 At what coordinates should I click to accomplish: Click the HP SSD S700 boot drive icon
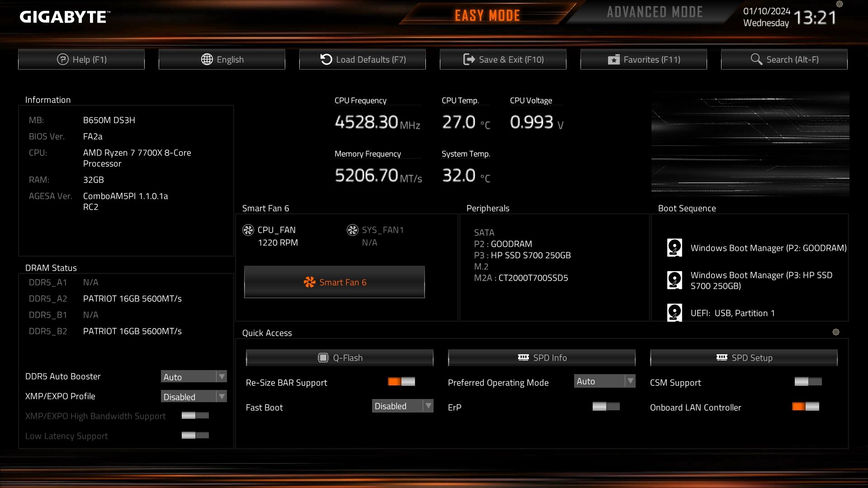point(675,280)
